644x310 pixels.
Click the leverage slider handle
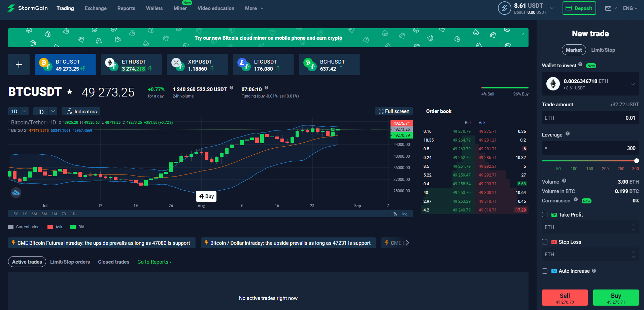point(636,161)
